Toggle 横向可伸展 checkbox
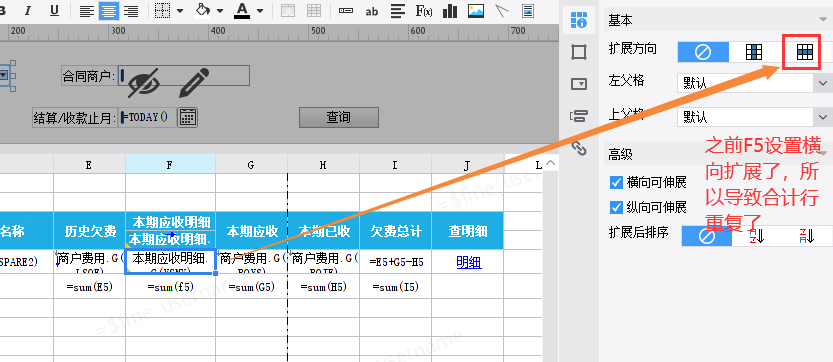Viewport: 833px width, 362px height. click(x=616, y=183)
